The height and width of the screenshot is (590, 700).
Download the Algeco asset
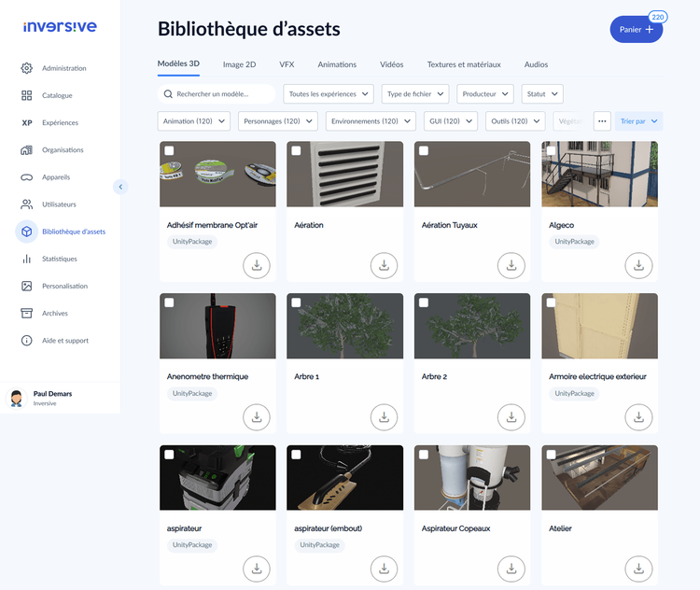tap(638, 266)
